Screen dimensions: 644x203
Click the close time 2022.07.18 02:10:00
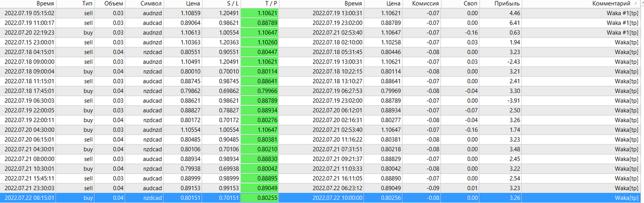pyautogui.click(x=338, y=42)
